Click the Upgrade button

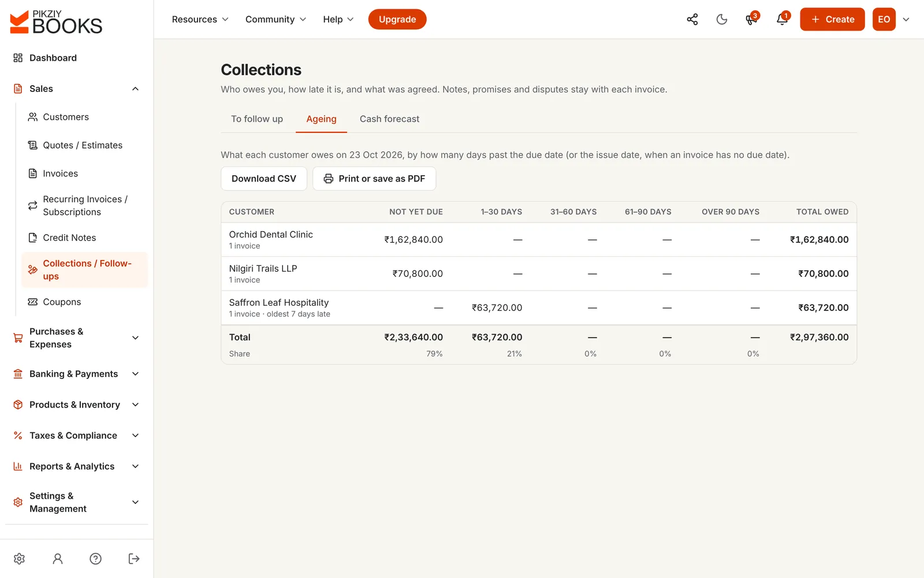[397, 19]
